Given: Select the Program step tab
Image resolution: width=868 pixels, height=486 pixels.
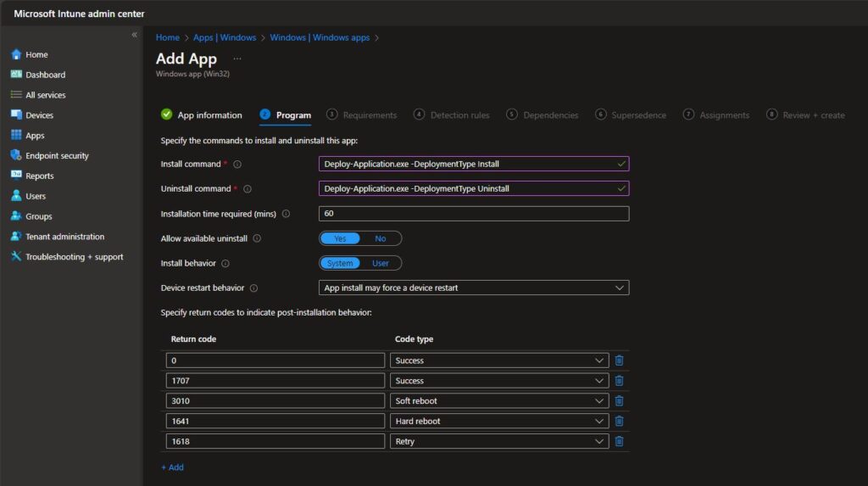Looking at the screenshot, I should coord(285,115).
